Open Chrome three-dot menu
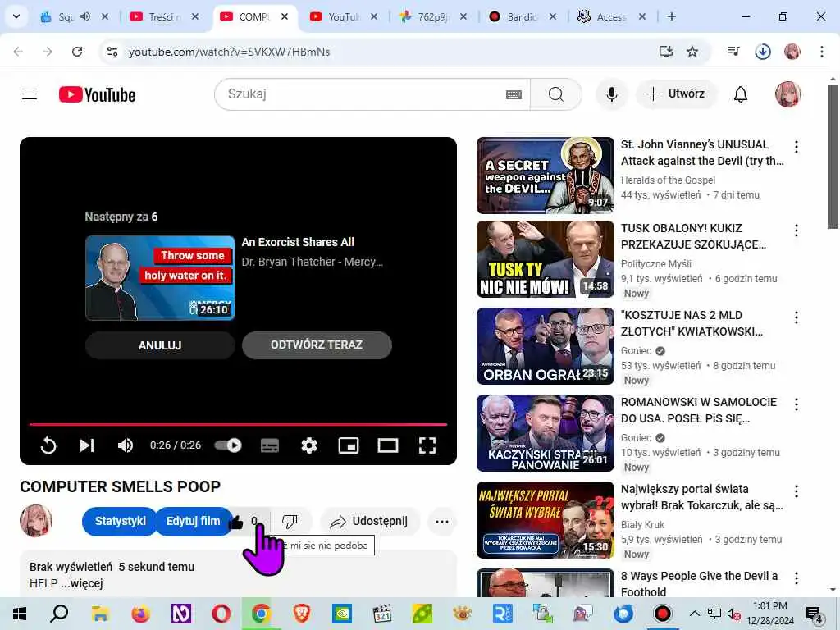This screenshot has height=630, width=840. click(x=821, y=52)
